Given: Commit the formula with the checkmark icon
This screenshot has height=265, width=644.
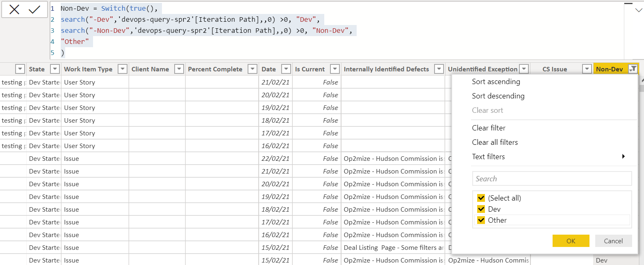Looking at the screenshot, I should tap(34, 9).
